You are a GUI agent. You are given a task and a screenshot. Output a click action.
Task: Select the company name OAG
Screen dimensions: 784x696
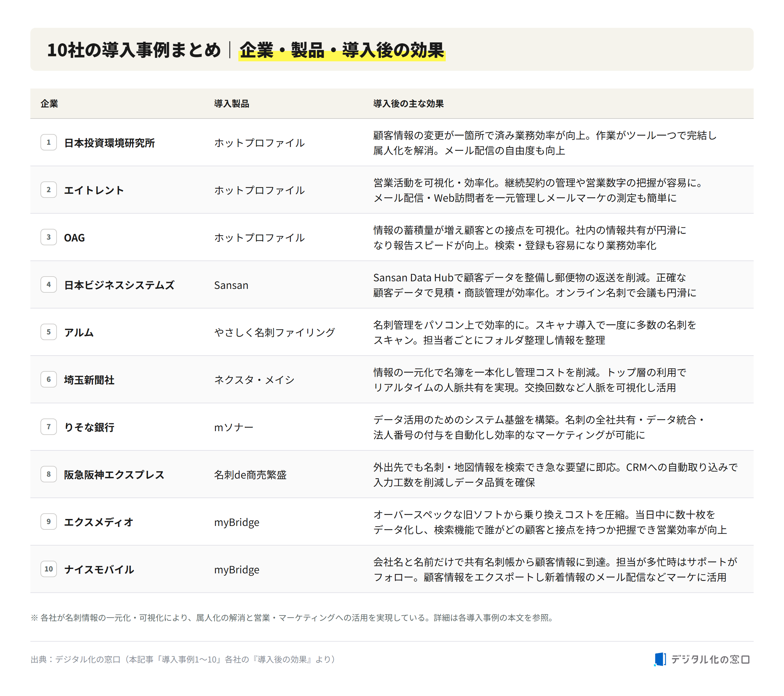[74, 238]
